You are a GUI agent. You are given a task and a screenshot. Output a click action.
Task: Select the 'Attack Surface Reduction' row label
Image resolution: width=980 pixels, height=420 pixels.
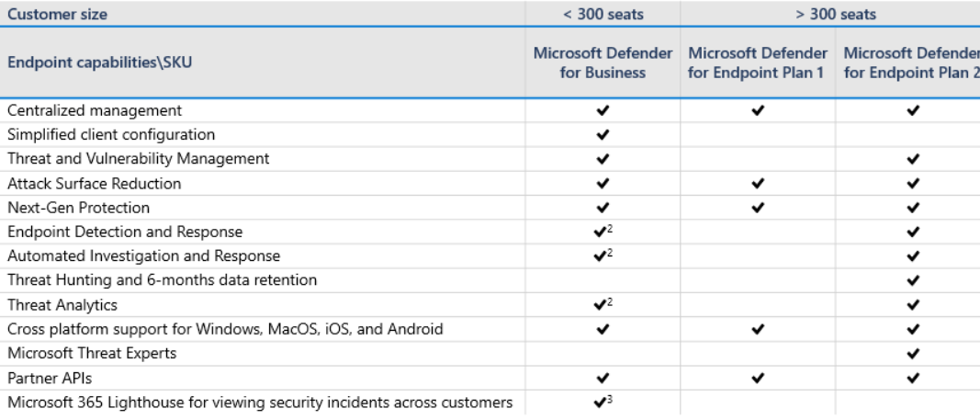[x=95, y=184]
